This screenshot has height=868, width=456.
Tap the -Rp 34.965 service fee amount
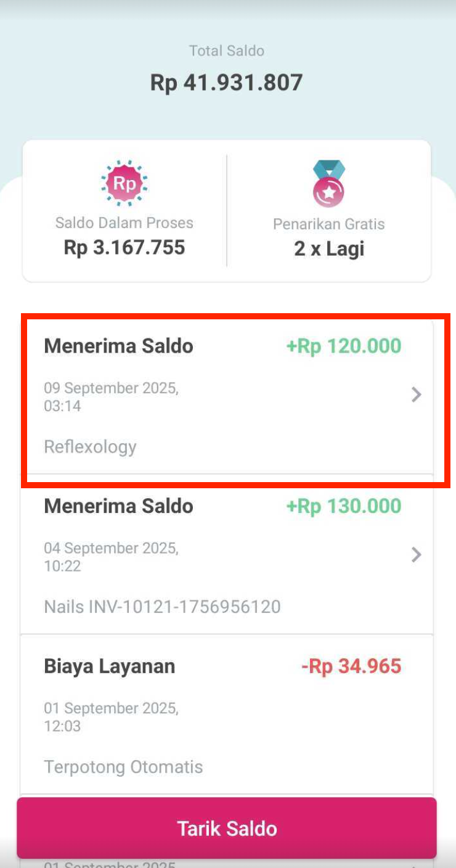pos(351,666)
